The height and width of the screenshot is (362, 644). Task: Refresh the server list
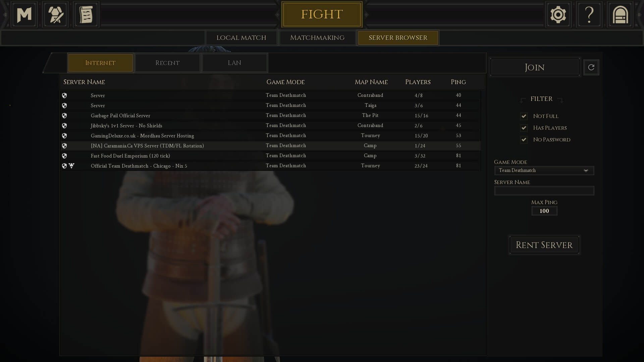click(591, 67)
